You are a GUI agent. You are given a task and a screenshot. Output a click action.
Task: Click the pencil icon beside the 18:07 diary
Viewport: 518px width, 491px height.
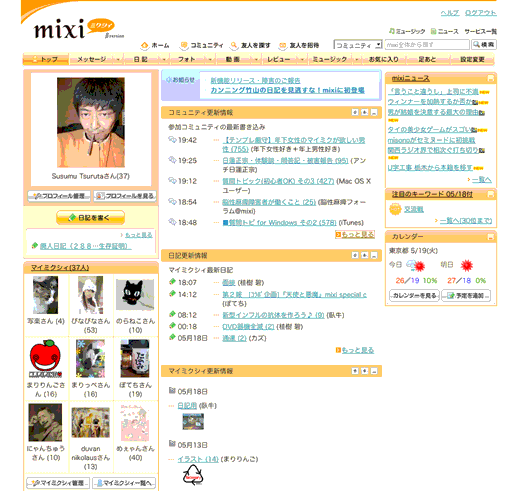point(172,282)
